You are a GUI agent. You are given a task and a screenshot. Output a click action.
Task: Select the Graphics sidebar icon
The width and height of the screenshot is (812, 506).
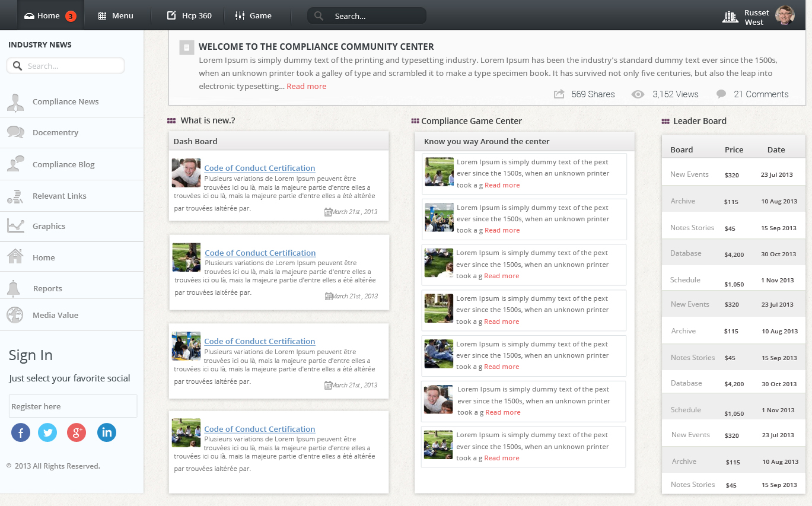[15, 226]
